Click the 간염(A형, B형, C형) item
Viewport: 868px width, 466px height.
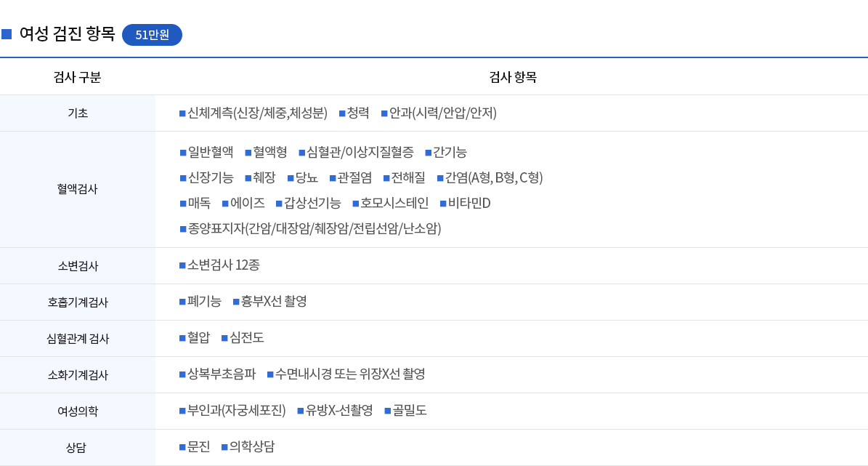tap(495, 178)
